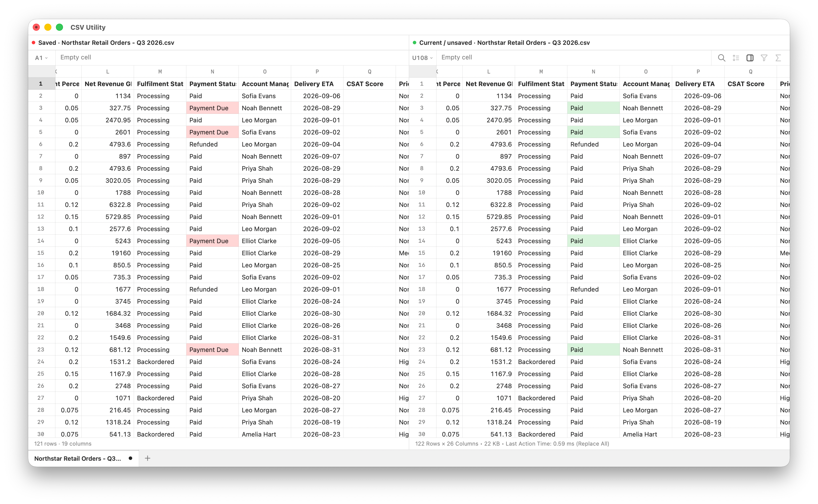Select column P header in Saved pane
818x504 pixels.
317,72
